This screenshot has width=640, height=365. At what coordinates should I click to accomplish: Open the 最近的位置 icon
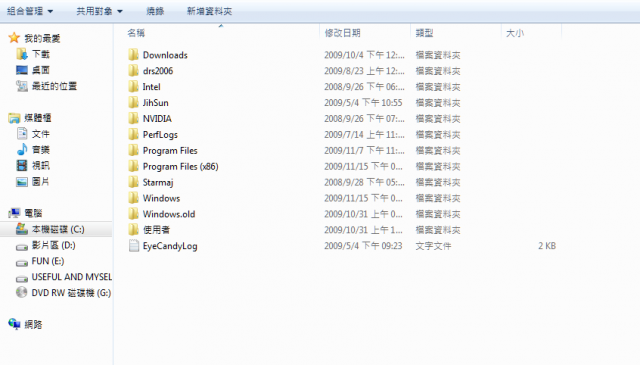click(22, 86)
